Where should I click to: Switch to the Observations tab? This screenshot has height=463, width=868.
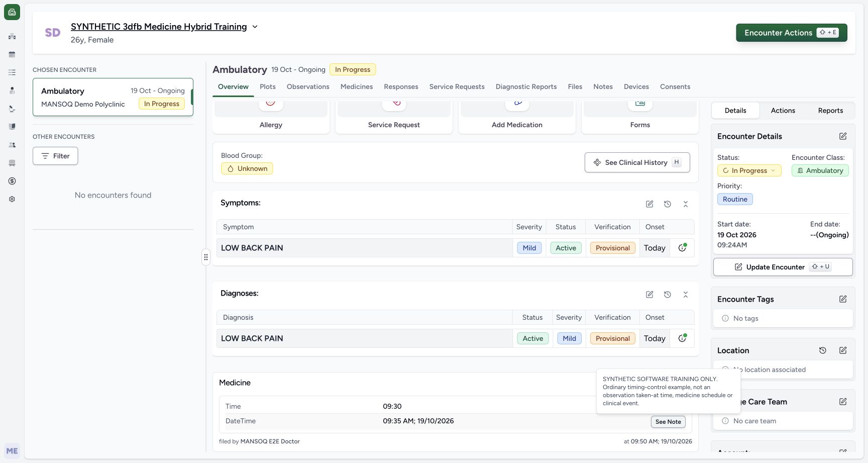pos(308,86)
